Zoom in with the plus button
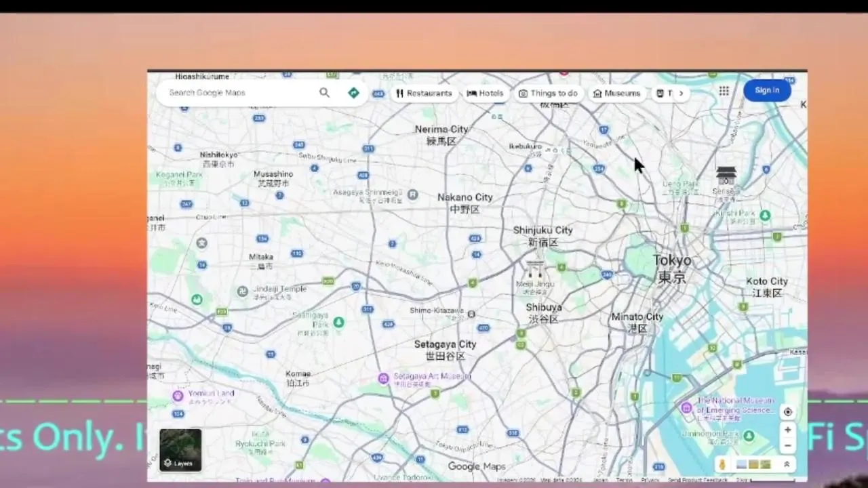This screenshot has width=868, height=488. (787, 430)
